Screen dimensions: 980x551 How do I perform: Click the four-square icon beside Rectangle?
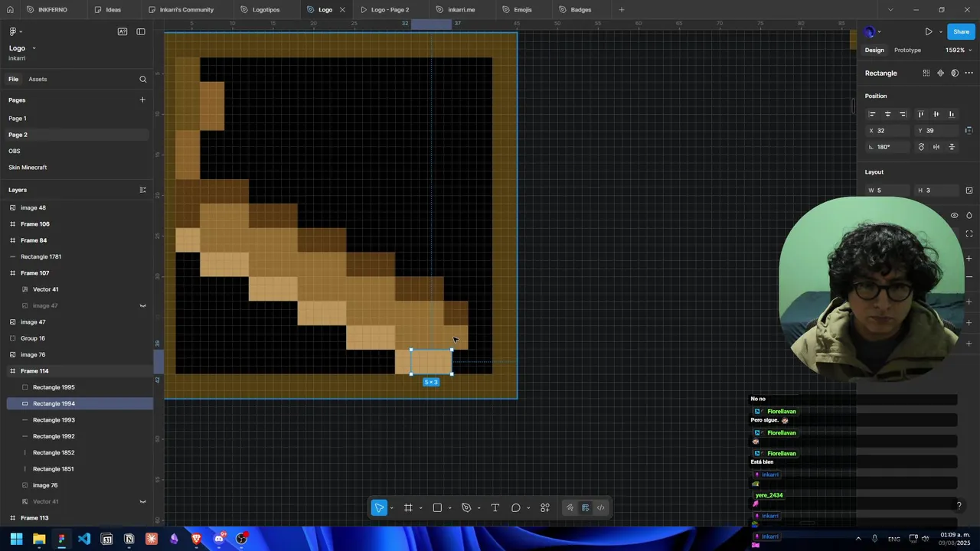926,73
